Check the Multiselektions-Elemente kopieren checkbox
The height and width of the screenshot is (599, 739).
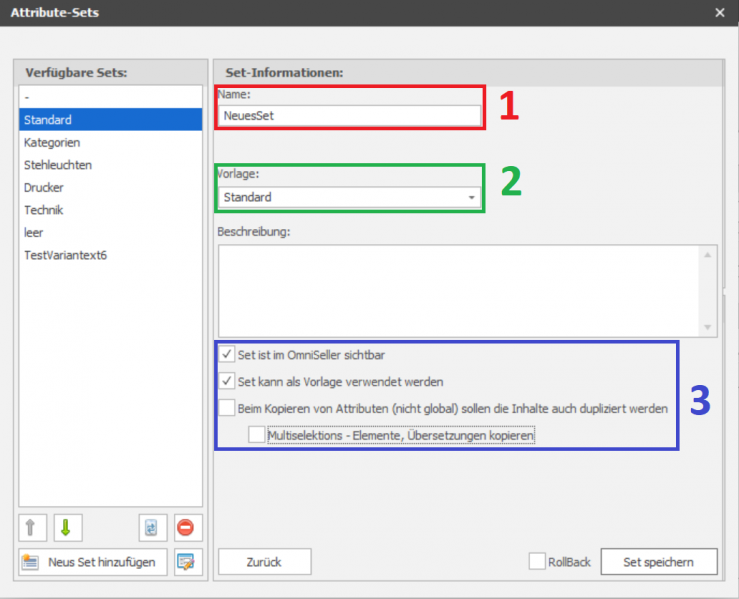257,435
